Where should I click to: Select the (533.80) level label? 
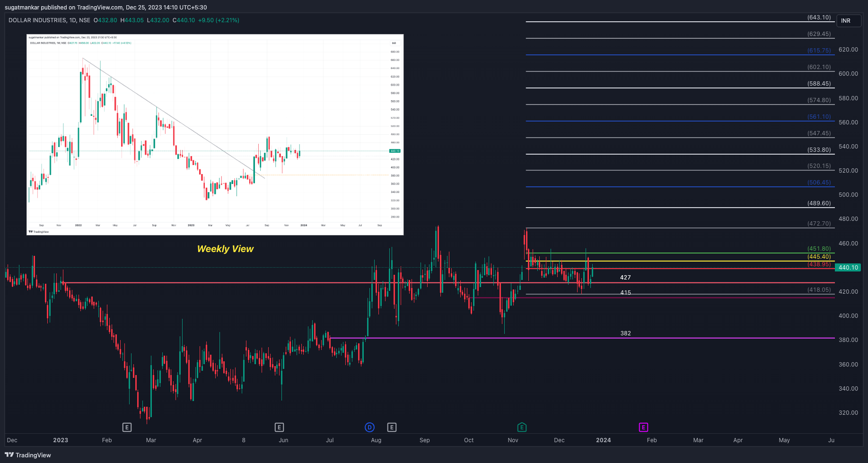pyautogui.click(x=819, y=150)
